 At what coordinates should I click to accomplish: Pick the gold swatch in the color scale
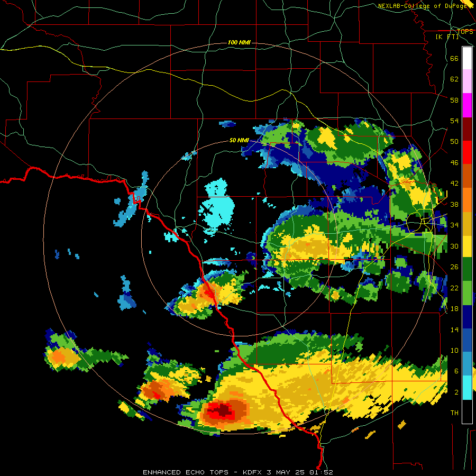(467, 224)
